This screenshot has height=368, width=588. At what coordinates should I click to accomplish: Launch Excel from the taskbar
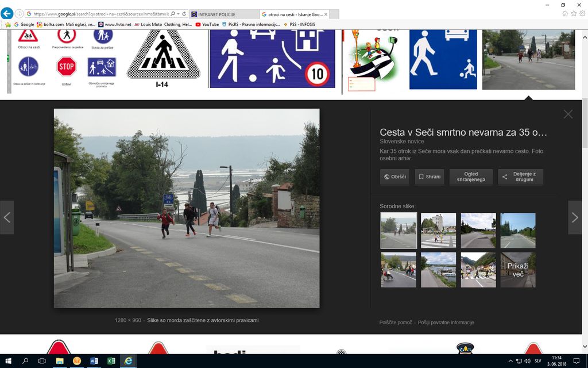pos(111,361)
